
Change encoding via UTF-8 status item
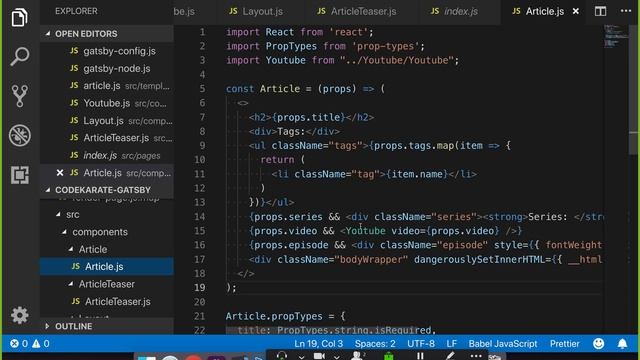click(x=421, y=344)
